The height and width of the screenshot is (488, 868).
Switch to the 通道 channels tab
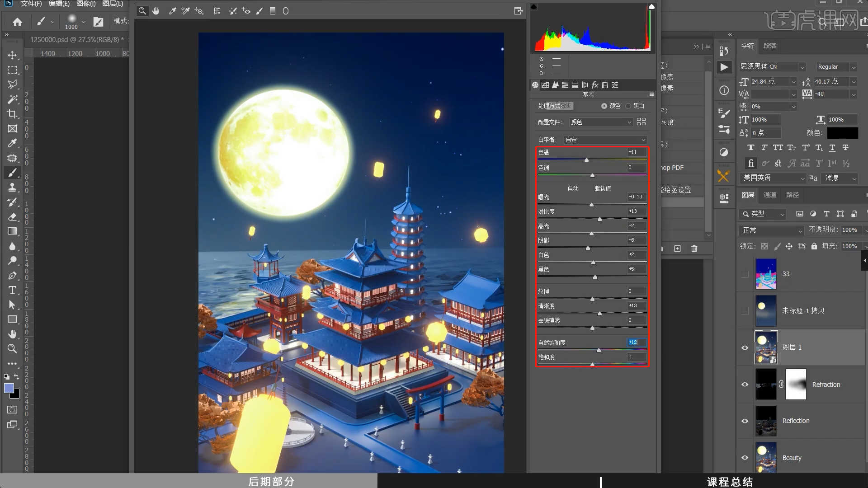(x=770, y=195)
